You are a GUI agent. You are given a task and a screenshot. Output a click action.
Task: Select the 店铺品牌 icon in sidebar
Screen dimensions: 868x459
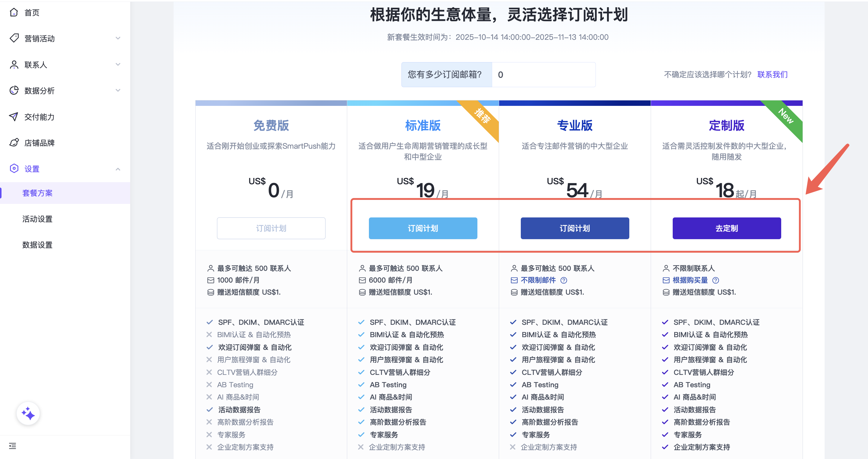[14, 143]
